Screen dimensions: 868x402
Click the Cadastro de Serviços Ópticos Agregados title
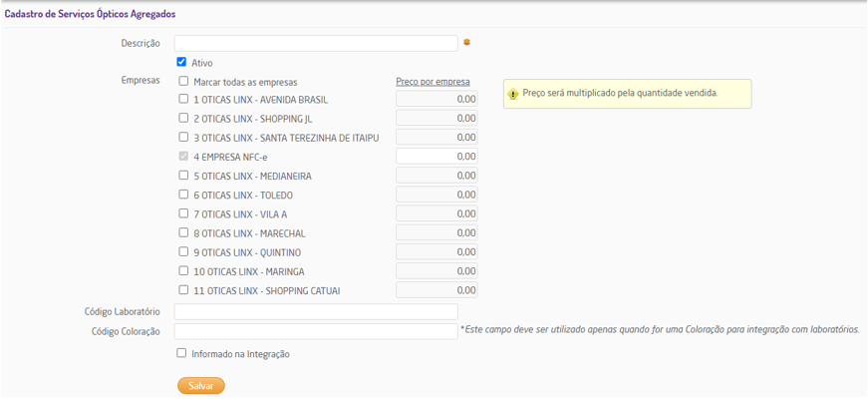[x=91, y=14]
